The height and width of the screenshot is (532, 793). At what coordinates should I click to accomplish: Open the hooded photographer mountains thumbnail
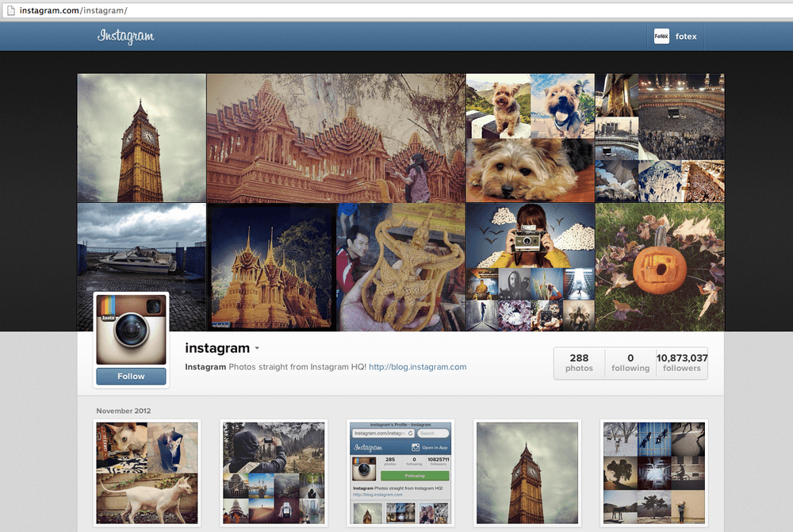point(274,473)
